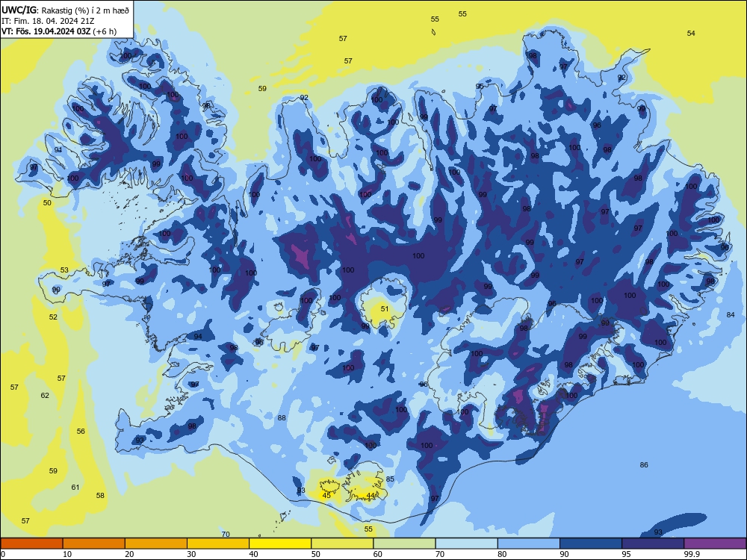This screenshot has height=560, width=747.
Task: Select the amber 30–40 legend swatch
Action: click(218, 544)
